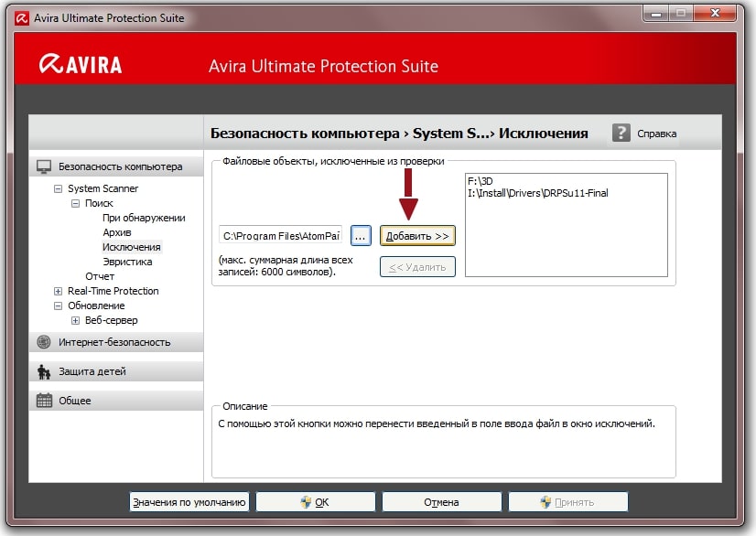The image size is (756, 536).
Task: Click the Avira icon in the title bar
Action: click(x=22, y=18)
